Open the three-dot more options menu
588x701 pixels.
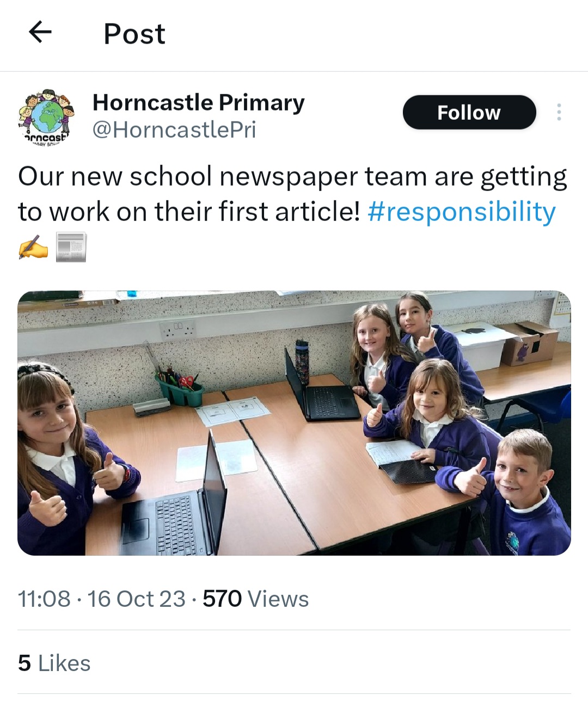pos(559,112)
